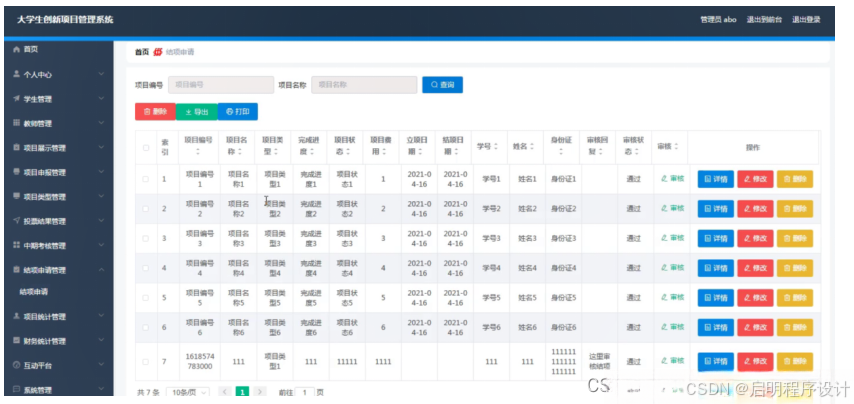
Task: Check the checkbox for row 3
Action: [x=145, y=238]
